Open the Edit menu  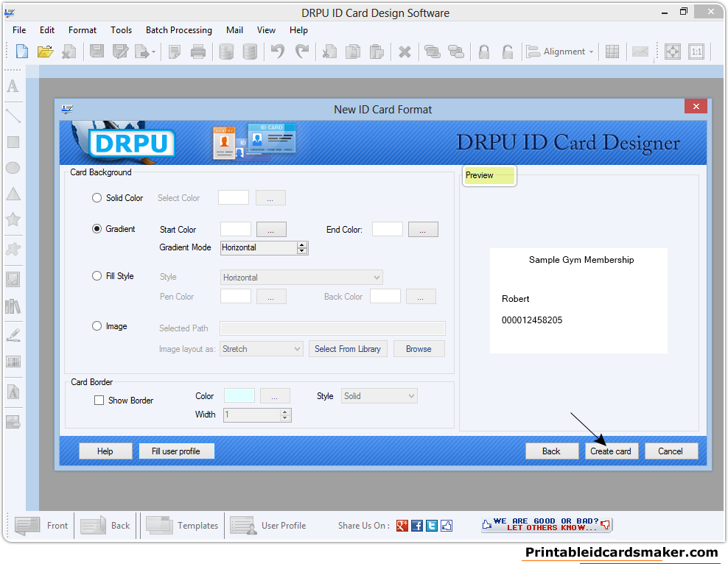[47, 30]
